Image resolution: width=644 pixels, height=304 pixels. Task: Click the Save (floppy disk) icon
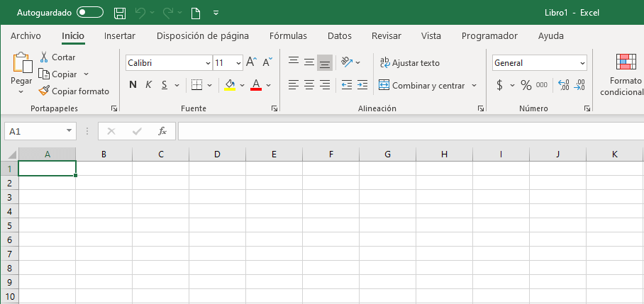coord(120,13)
